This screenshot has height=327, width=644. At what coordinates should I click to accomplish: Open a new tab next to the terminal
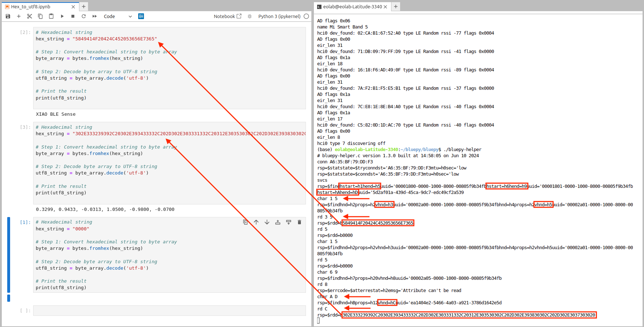[396, 6]
